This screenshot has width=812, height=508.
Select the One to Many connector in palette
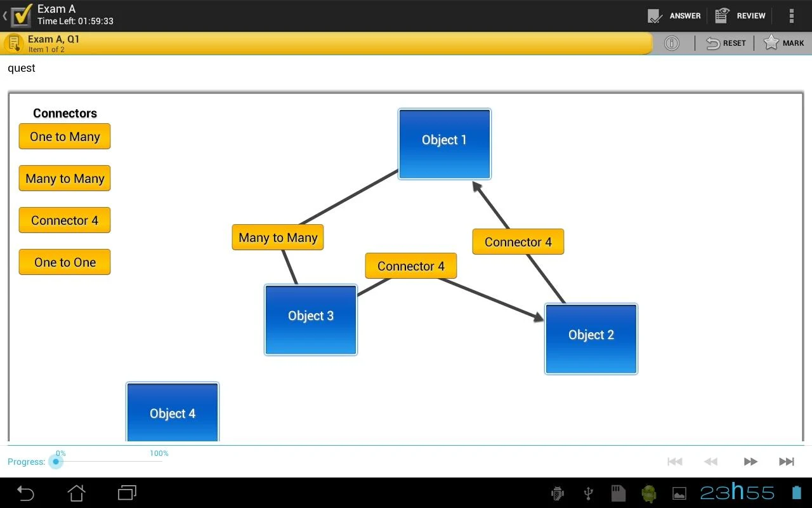[x=65, y=137]
